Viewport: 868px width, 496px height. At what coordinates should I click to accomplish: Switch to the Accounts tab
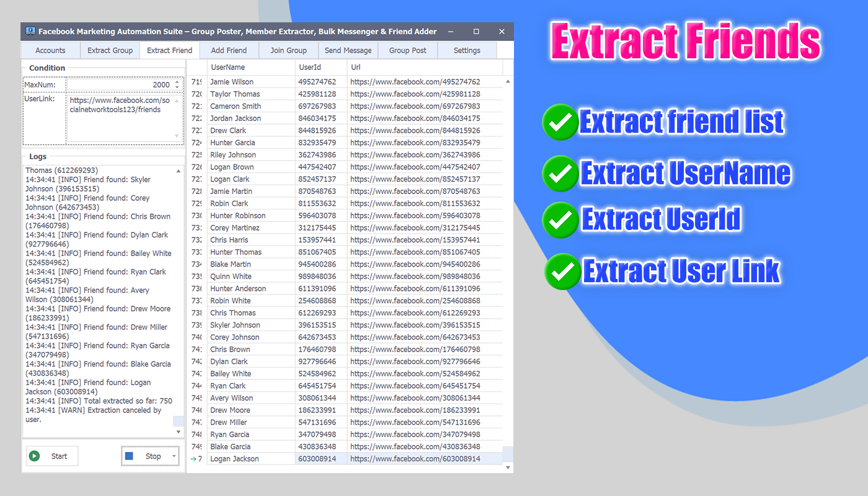point(50,50)
